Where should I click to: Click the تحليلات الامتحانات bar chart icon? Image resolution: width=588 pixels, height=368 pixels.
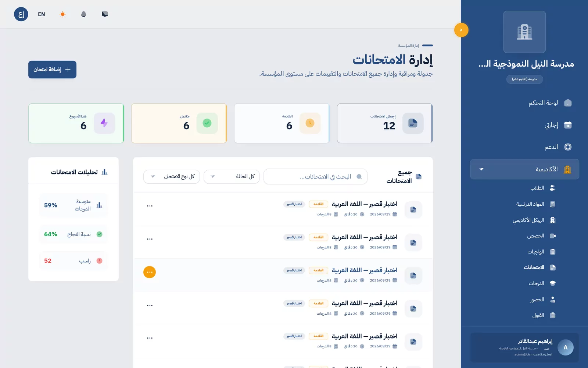tap(104, 172)
